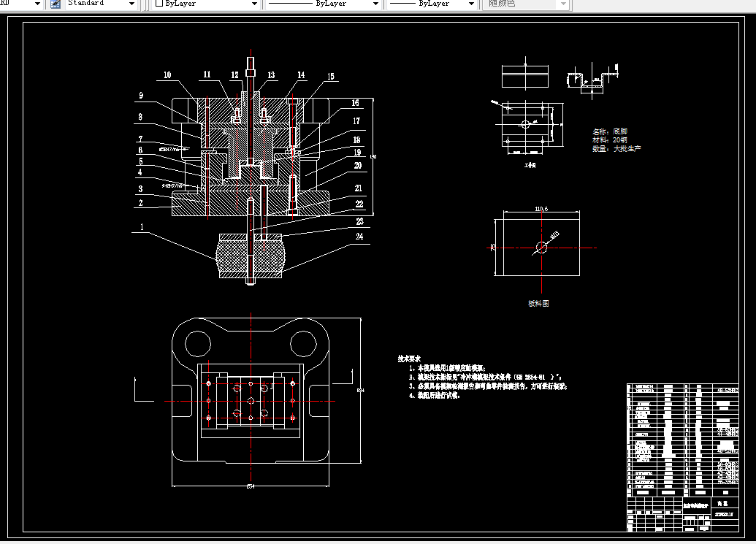The height and width of the screenshot is (544, 756).
Task: Click the 数量：大批生产 text line
Action: [x=616, y=148]
